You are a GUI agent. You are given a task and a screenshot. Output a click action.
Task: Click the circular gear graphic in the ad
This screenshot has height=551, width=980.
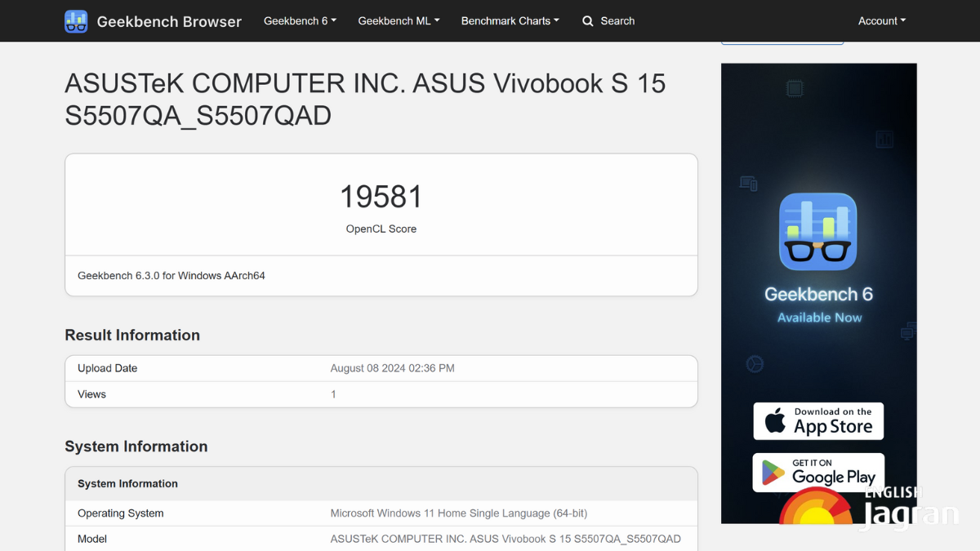pyautogui.click(x=755, y=364)
